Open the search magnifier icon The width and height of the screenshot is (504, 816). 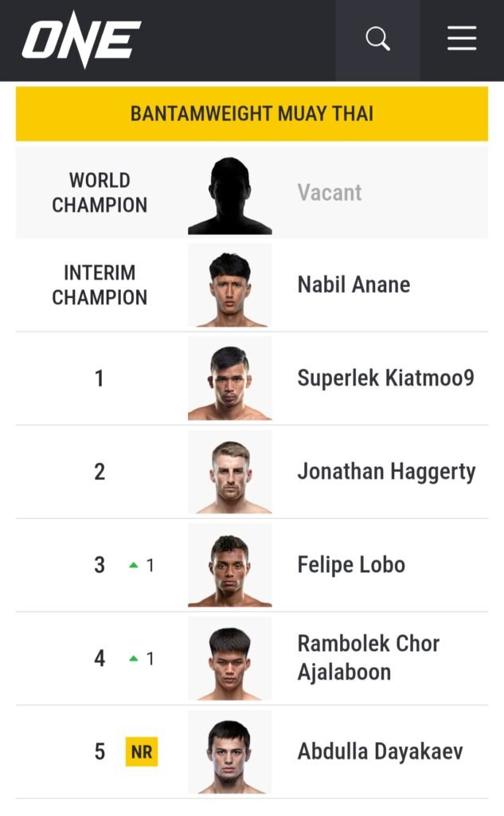[377, 39]
